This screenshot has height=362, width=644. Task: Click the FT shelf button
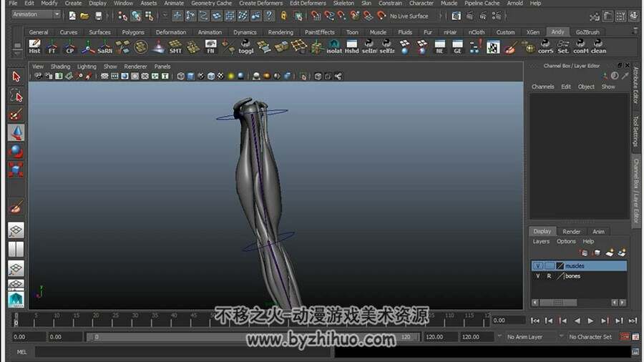[x=52, y=47]
